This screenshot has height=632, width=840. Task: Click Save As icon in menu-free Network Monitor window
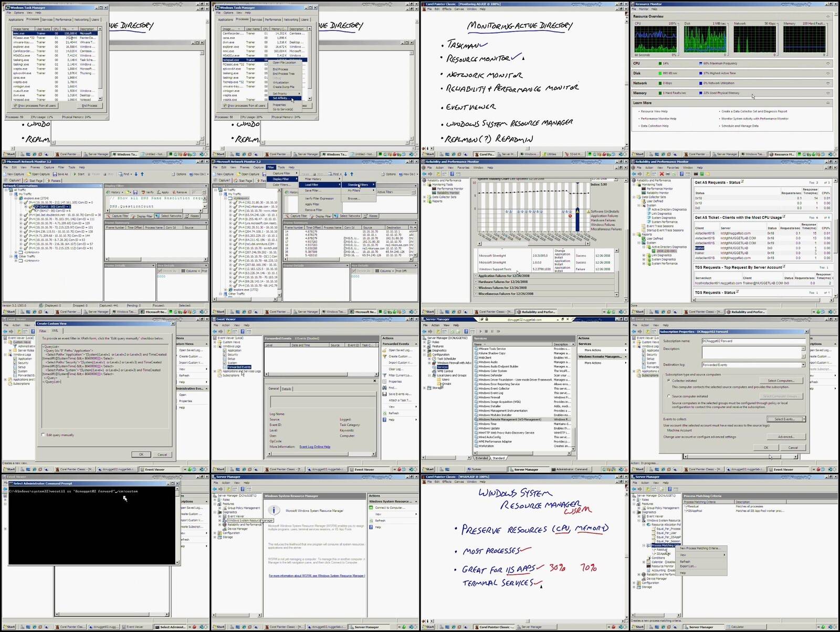55,174
